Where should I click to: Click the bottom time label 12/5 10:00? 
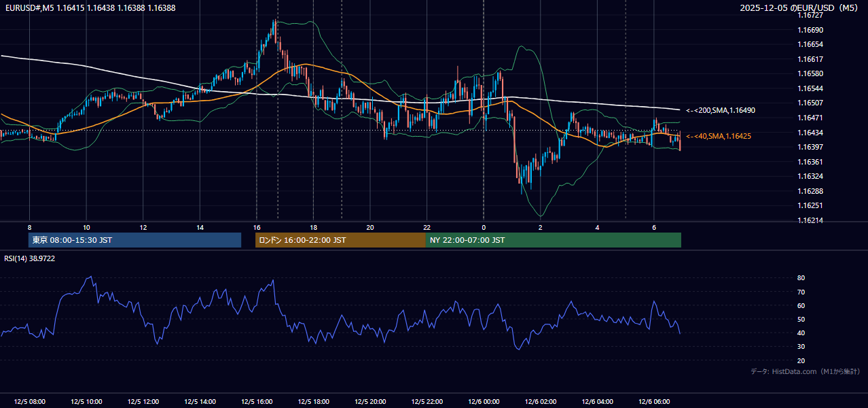[86, 402]
